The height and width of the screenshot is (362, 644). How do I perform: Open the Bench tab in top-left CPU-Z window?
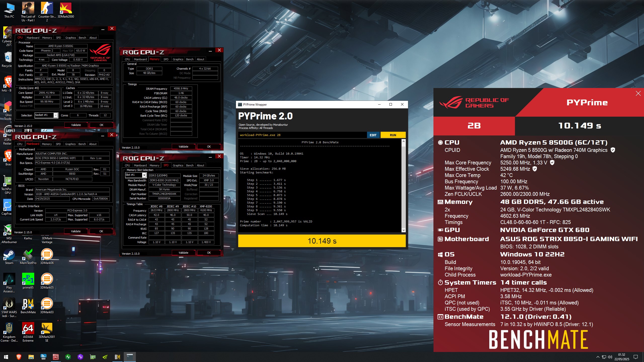(x=82, y=38)
